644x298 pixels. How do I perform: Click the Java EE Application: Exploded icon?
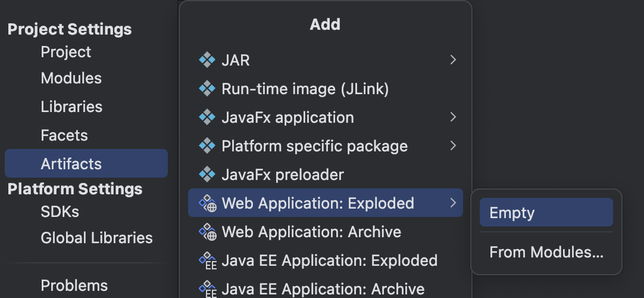pyautogui.click(x=208, y=260)
